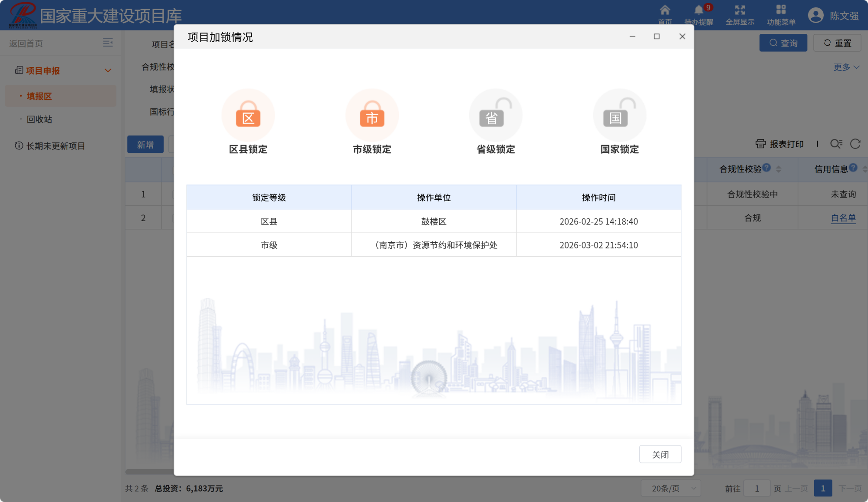
Task: Open 功能菜单 grid icon
Action: (781, 10)
